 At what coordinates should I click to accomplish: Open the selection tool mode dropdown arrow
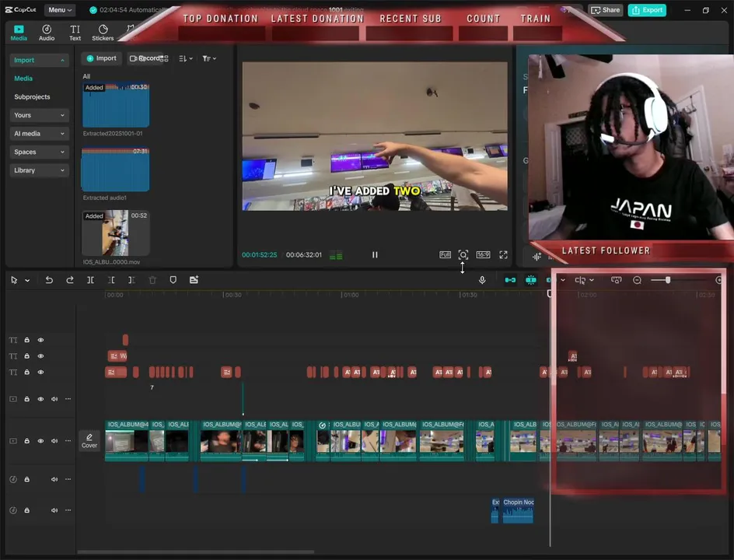click(x=28, y=281)
